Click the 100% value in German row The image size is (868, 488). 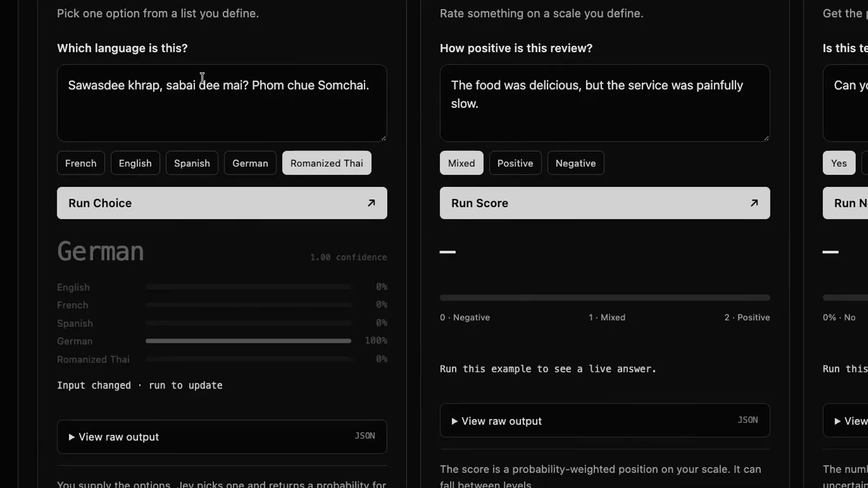376,341
